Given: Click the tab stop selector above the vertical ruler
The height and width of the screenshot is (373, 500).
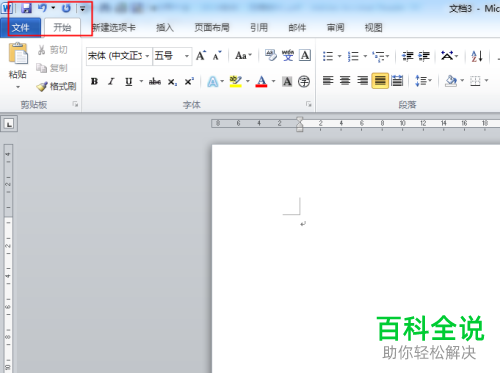Looking at the screenshot, I should [x=9, y=124].
